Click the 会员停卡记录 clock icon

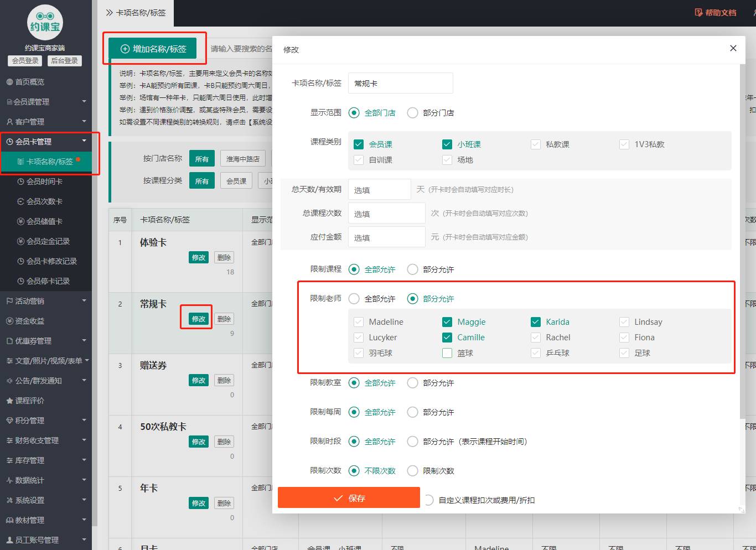point(21,281)
